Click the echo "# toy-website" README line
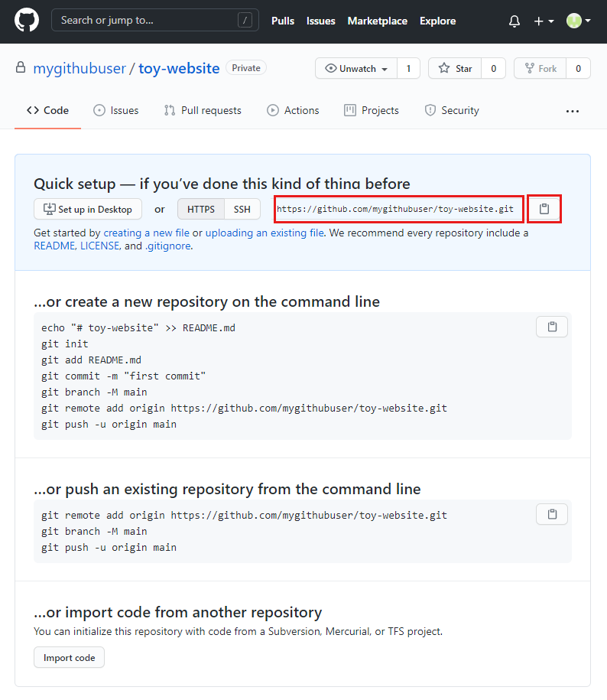Image resolution: width=607 pixels, height=700 pixels. 138,327
